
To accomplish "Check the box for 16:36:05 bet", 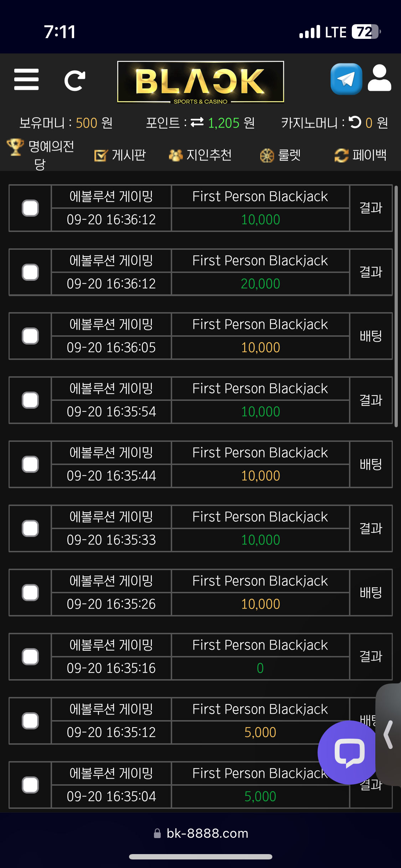I will click(x=30, y=336).
